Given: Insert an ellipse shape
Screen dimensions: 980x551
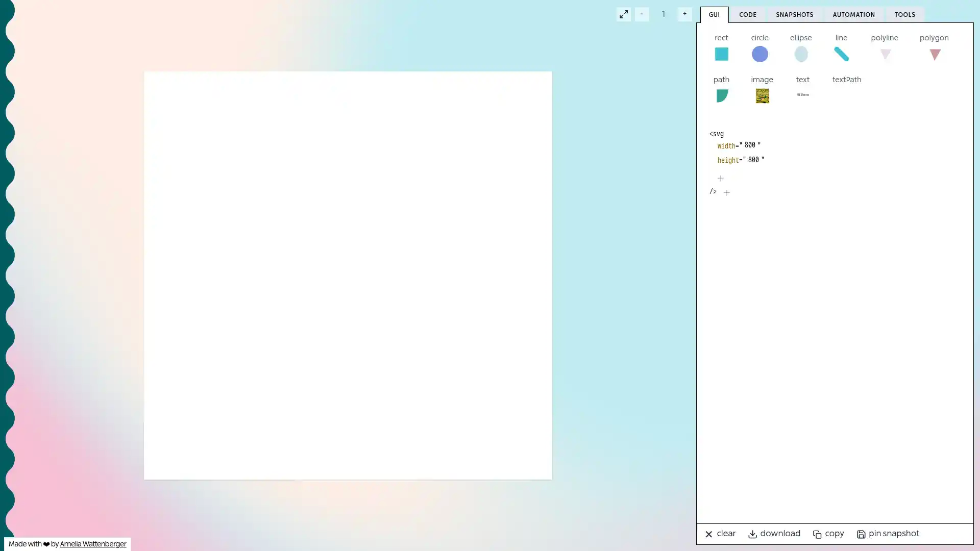Looking at the screenshot, I should pyautogui.click(x=801, y=54).
